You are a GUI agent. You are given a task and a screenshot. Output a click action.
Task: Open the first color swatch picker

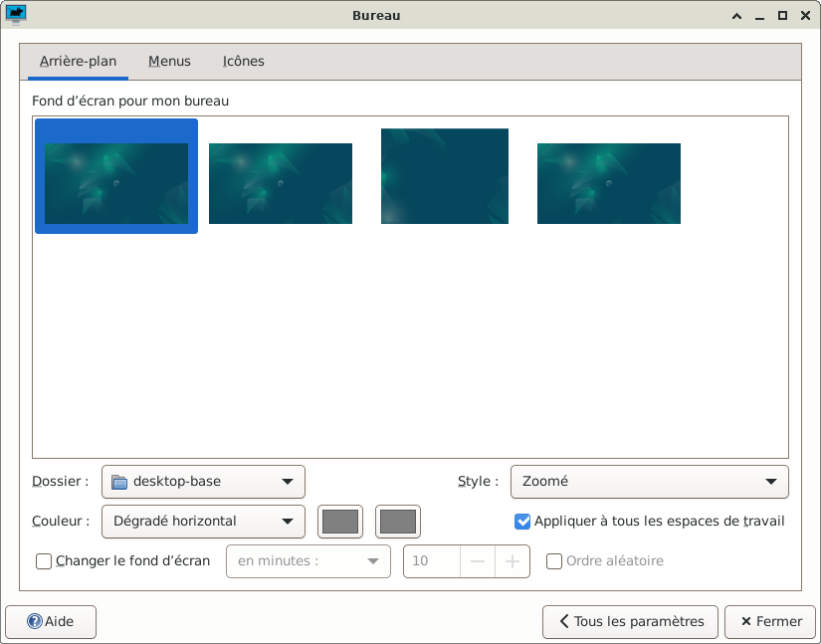tap(340, 522)
